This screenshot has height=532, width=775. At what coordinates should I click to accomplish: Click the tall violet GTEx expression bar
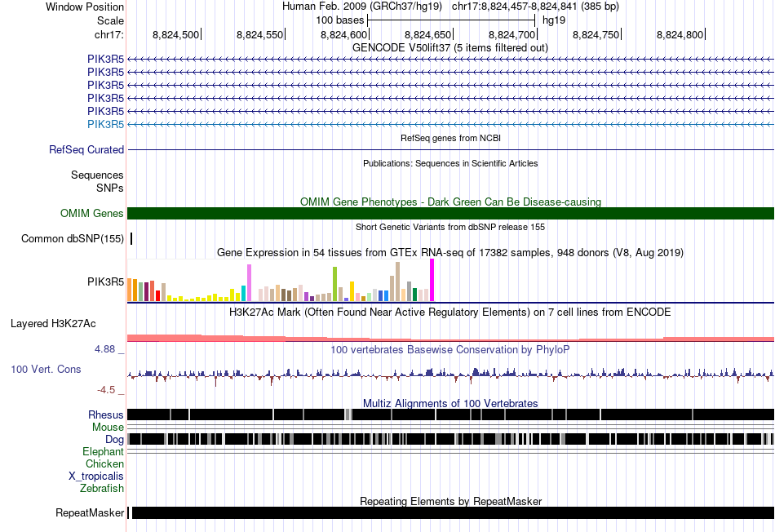click(x=249, y=283)
